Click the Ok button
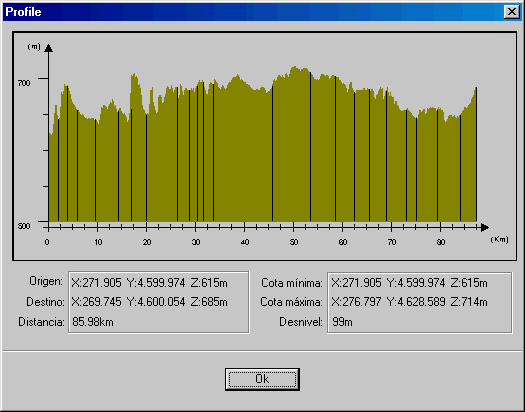 (x=262, y=379)
